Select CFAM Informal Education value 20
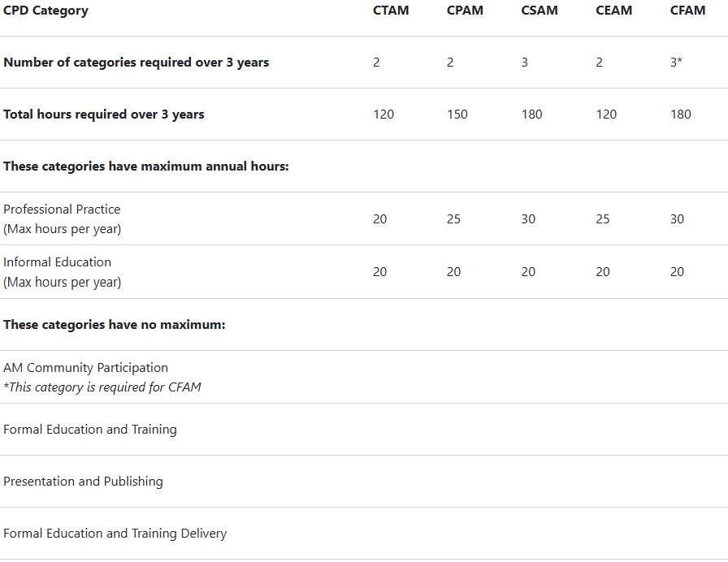Viewport: 728px width, 562px height. coord(677,272)
